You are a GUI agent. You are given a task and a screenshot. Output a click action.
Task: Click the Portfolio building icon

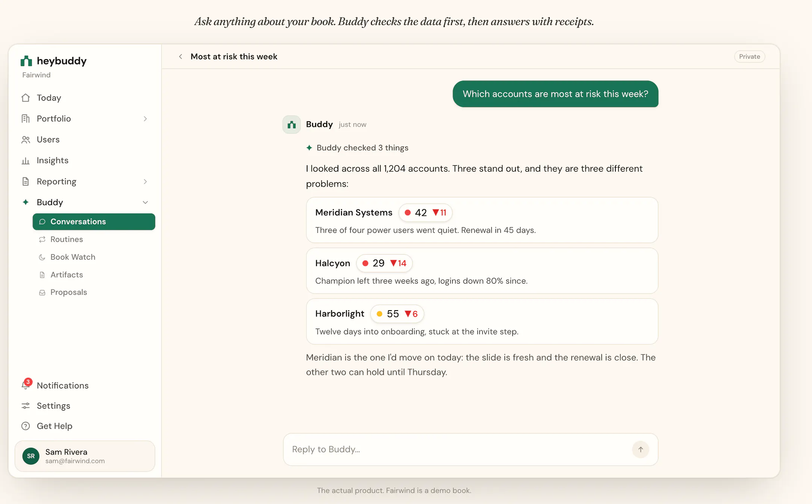pos(26,119)
